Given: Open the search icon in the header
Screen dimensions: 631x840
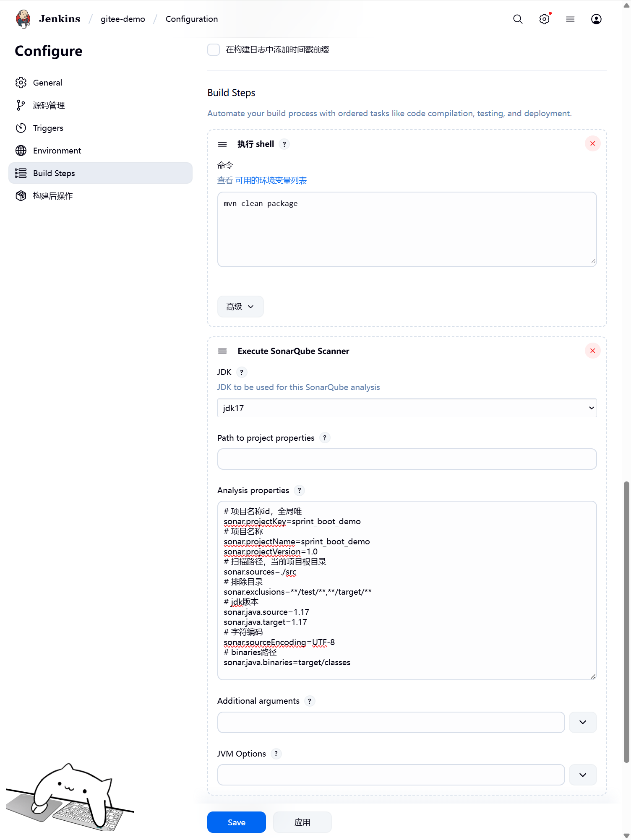Looking at the screenshot, I should pos(518,19).
